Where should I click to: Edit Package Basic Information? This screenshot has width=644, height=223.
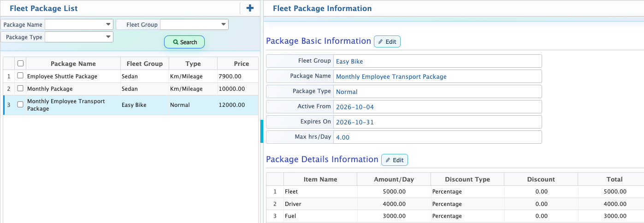(x=387, y=41)
